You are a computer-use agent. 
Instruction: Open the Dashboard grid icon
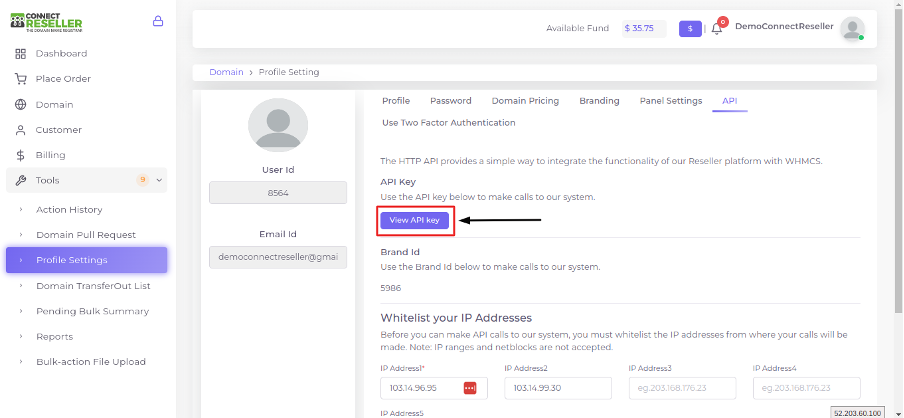point(20,54)
